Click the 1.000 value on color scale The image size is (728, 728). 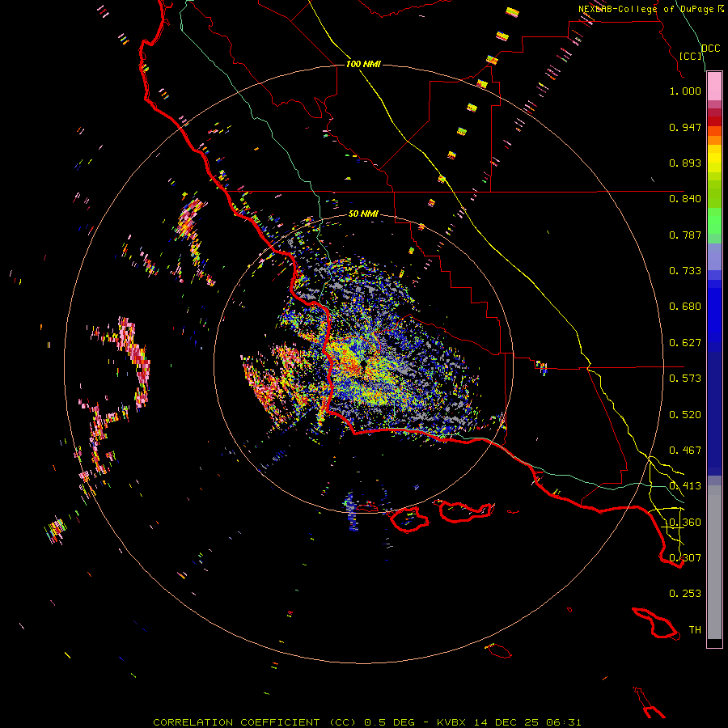coord(685,91)
